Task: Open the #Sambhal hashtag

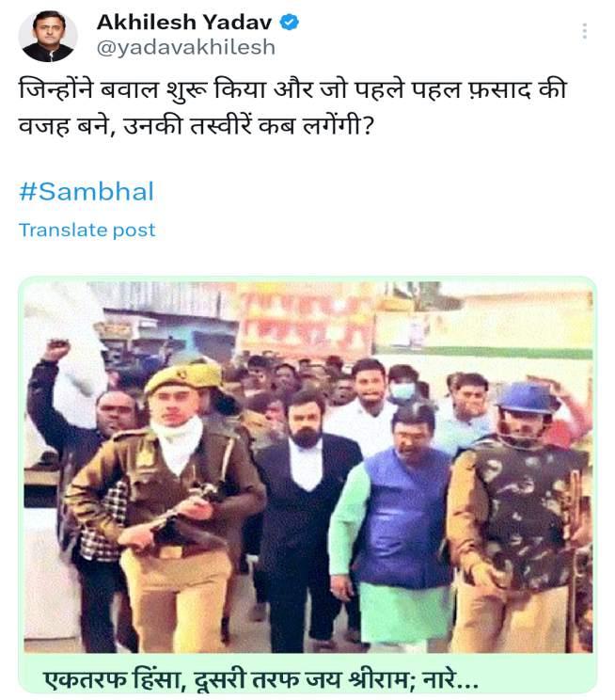Action: [x=87, y=192]
